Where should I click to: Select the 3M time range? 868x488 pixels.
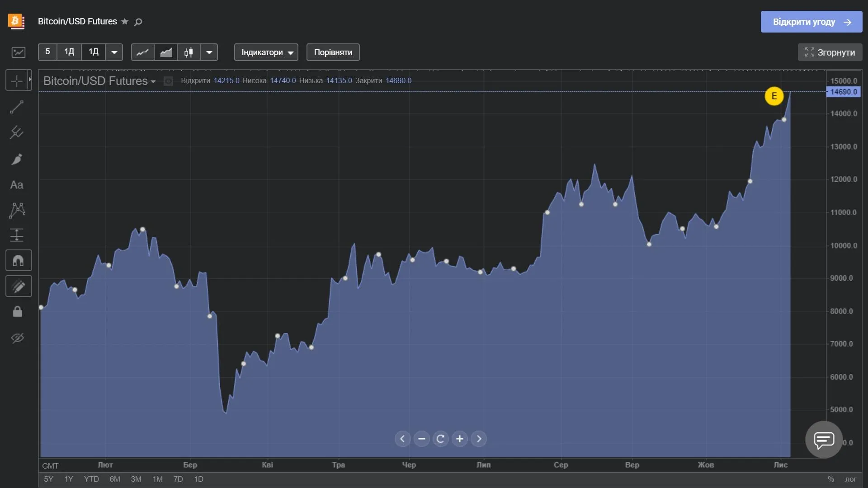(x=136, y=479)
